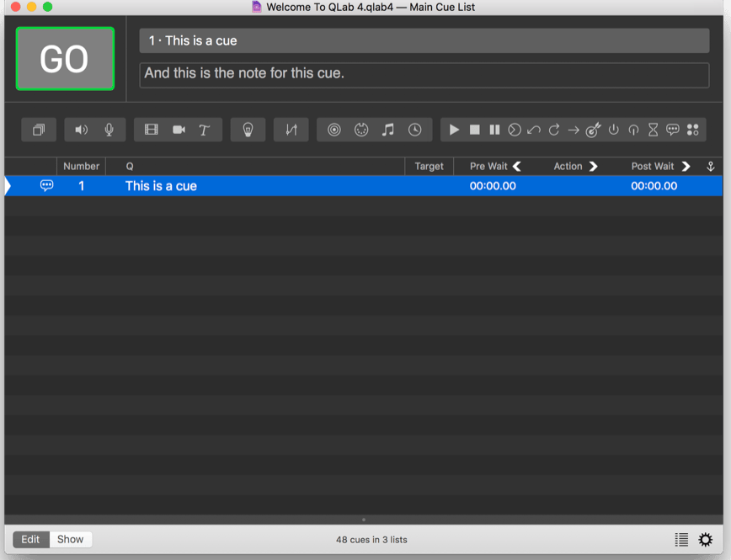This screenshot has width=731, height=560.
Task: Click the Action column label
Action: point(568,167)
